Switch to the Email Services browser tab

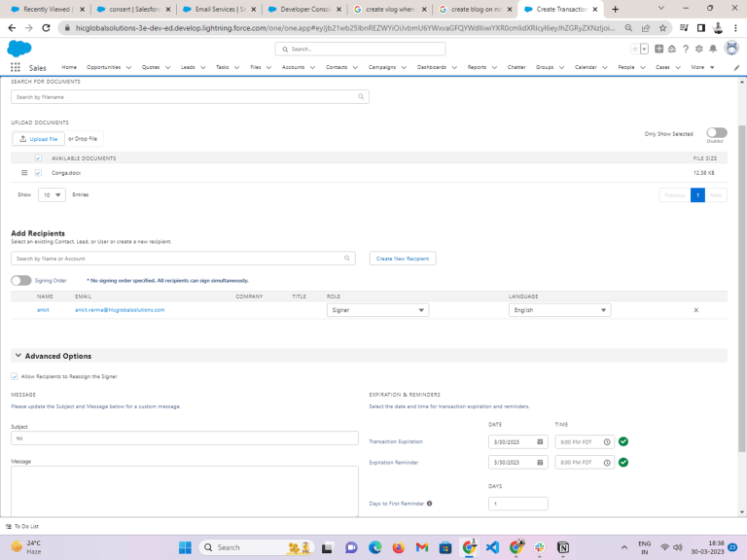[220, 9]
